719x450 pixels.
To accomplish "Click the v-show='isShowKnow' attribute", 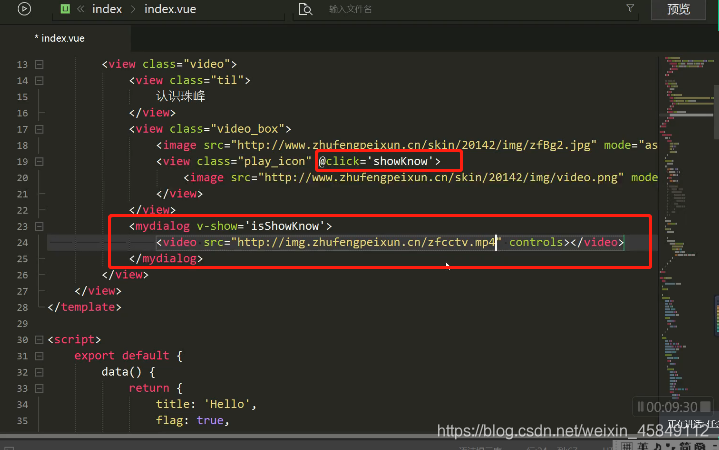I will tap(261, 226).
